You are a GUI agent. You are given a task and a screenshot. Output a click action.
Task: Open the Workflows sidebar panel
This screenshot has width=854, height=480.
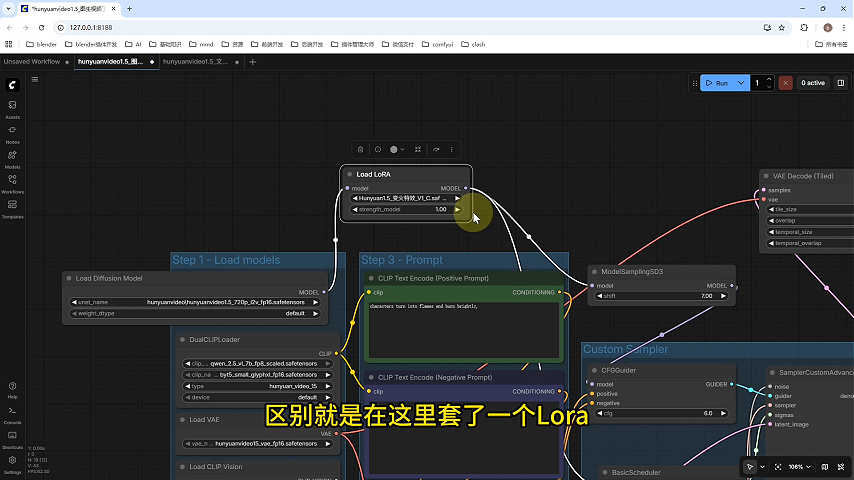12,184
